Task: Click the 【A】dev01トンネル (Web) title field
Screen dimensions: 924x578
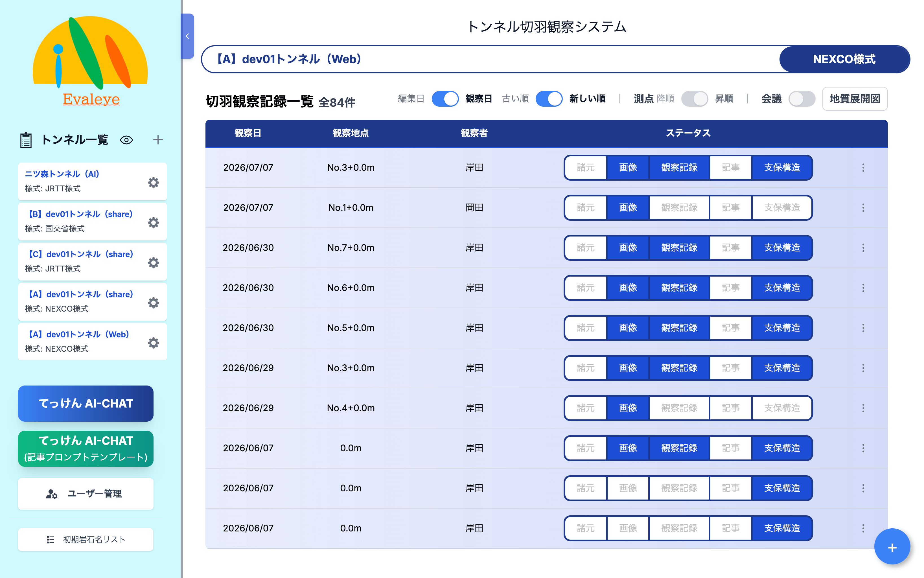Action: 490,59
